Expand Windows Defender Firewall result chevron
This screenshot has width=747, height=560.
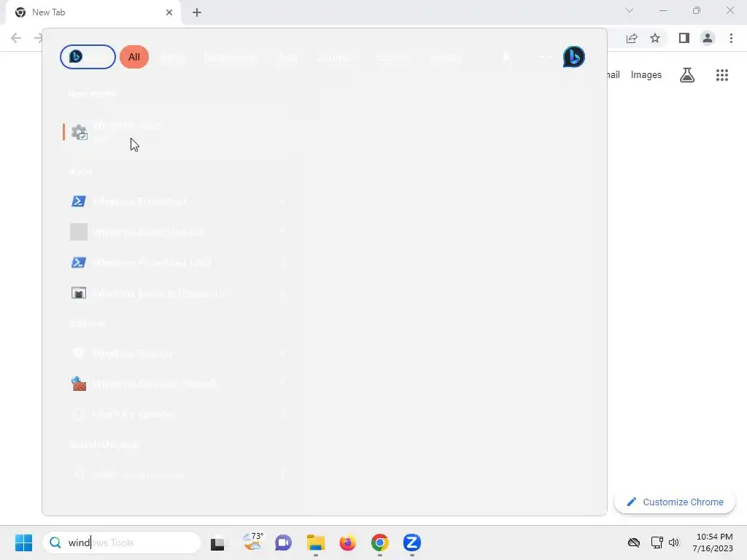[x=283, y=384]
